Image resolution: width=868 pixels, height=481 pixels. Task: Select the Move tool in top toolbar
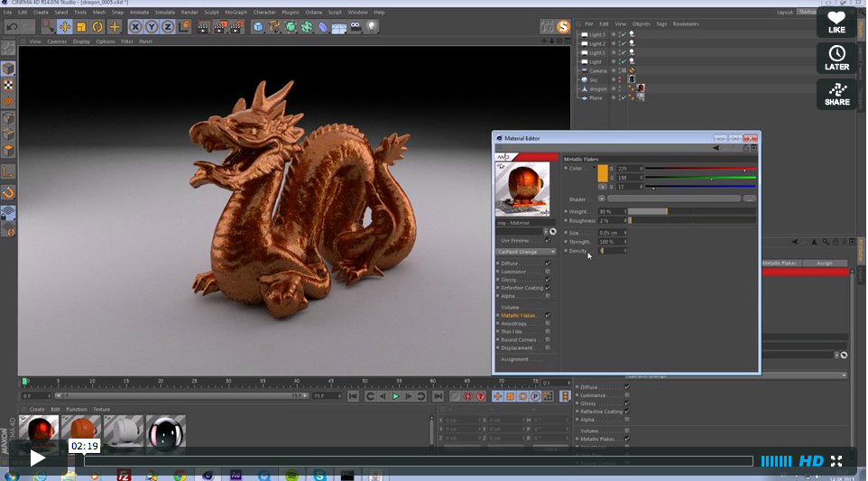coord(64,27)
